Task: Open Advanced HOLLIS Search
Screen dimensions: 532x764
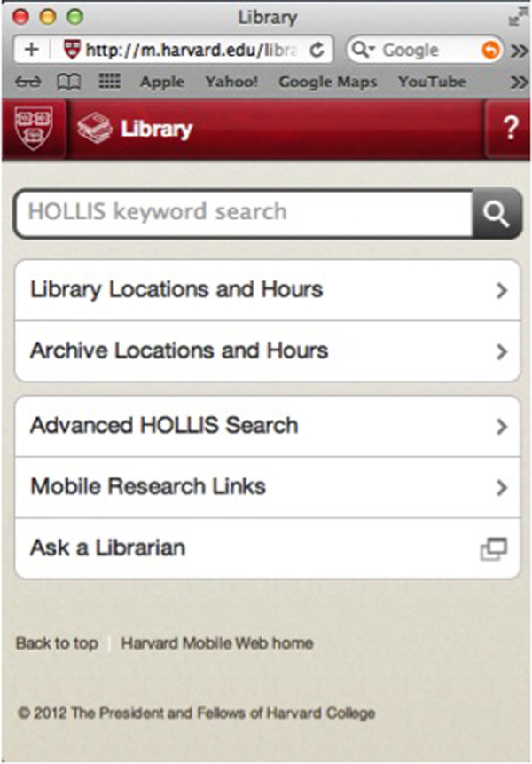Action: [266, 425]
